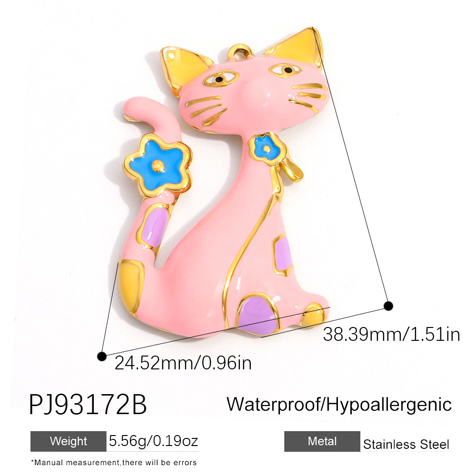
Task: Click the 38.39mm/1.51in height text
Action: [392, 334]
